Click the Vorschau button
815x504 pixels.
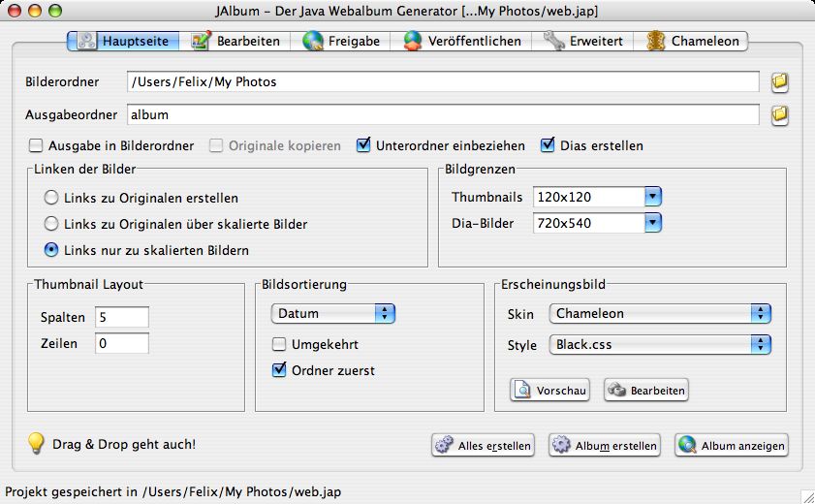(x=549, y=390)
